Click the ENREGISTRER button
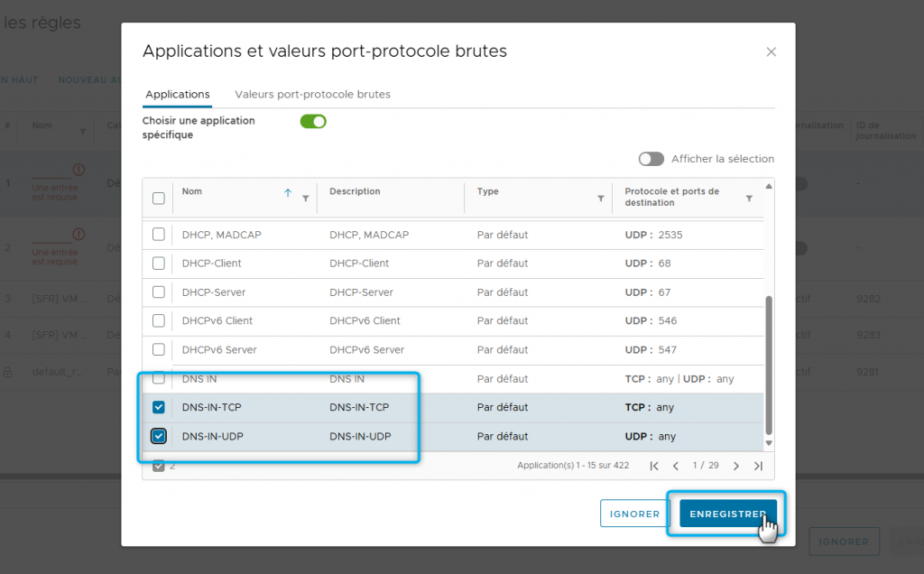The width and height of the screenshot is (924, 574). 727,514
